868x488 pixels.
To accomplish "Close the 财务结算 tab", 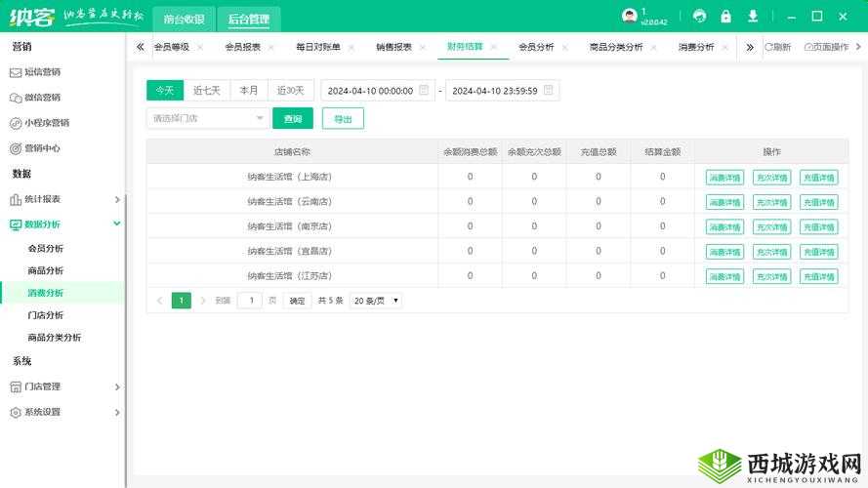I will point(494,47).
